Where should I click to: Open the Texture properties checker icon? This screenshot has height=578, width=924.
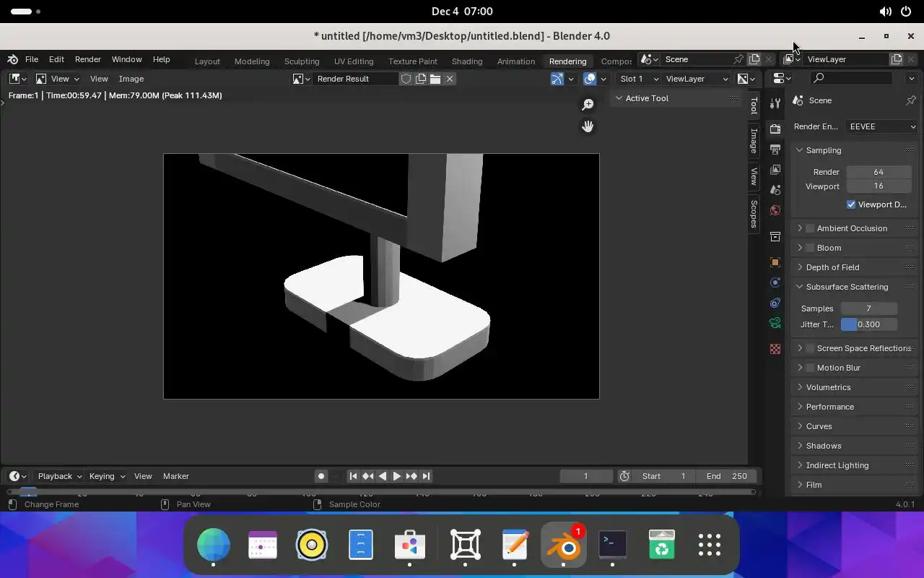tap(775, 349)
